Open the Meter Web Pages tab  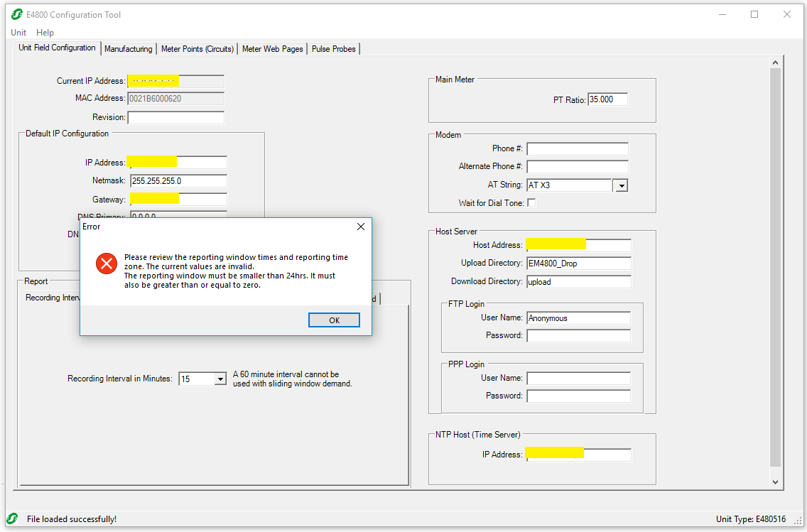pyautogui.click(x=272, y=49)
